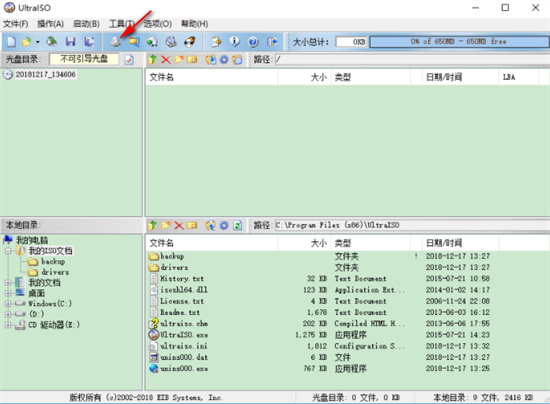
Task: Click the Info icon in the toolbar
Action: click(x=235, y=42)
